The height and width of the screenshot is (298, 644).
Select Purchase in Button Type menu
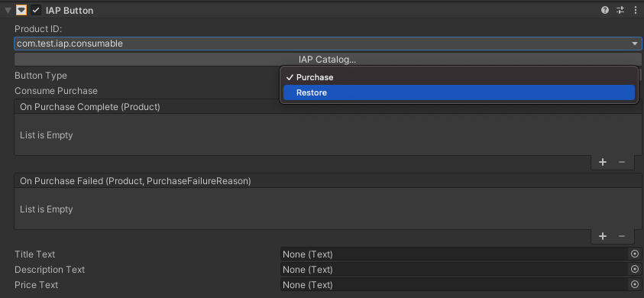coord(459,77)
